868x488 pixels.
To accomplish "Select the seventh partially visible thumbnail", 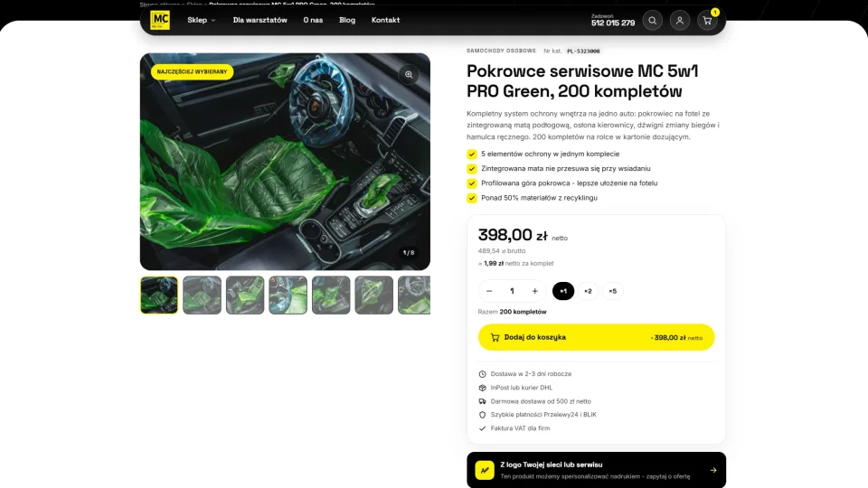I will (x=414, y=295).
